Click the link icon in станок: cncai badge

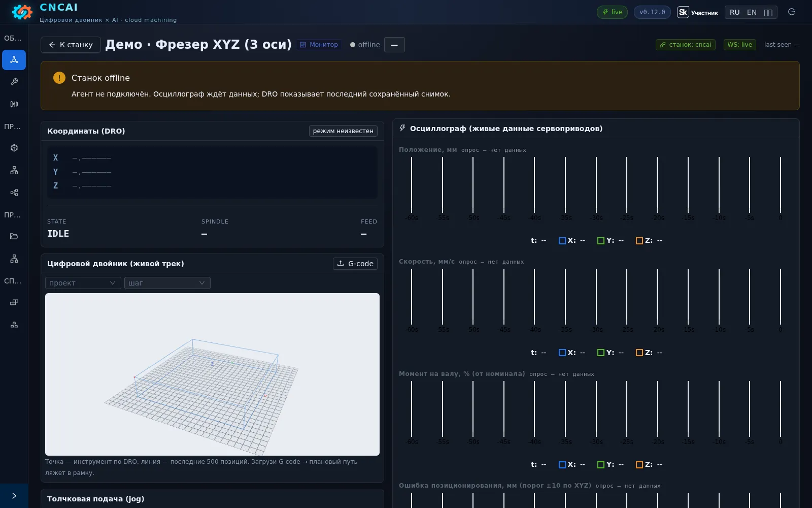point(662,45)
